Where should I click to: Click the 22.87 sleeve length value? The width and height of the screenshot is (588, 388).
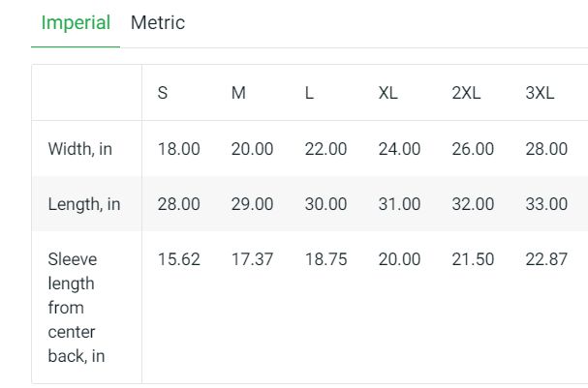pyautogui.click(x=546, y=259)
